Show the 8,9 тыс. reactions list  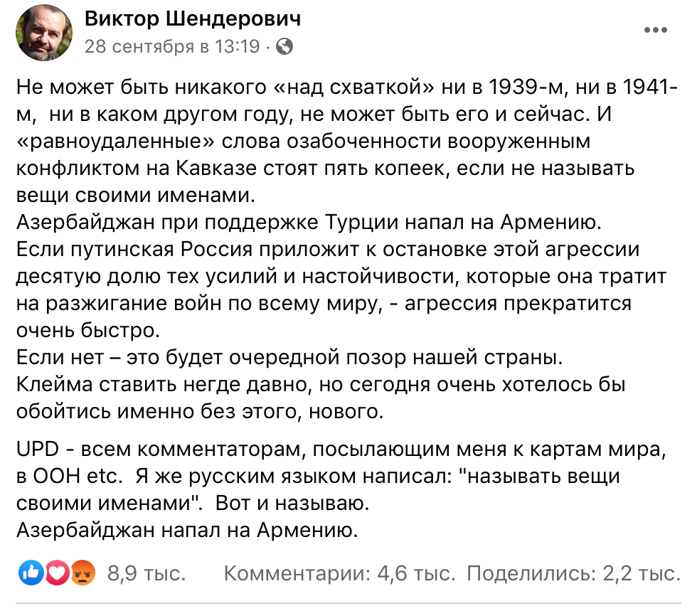[x=147, y=573]
